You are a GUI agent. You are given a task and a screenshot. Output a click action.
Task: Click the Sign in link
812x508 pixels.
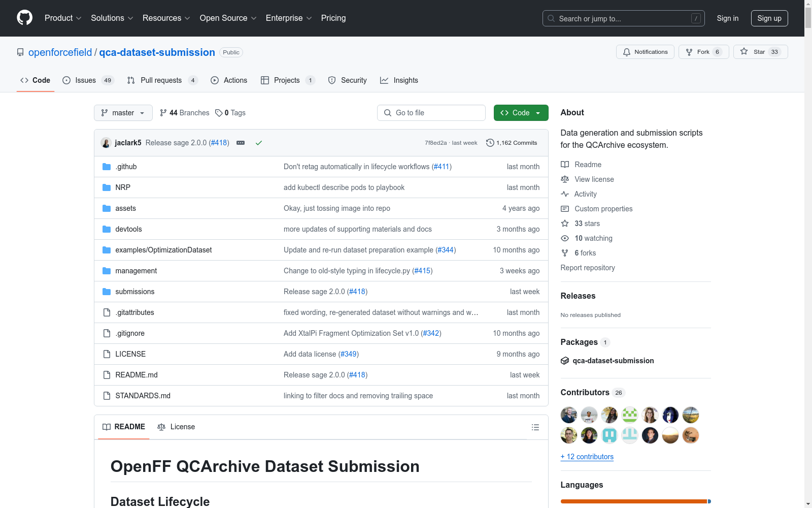point(728,18)
